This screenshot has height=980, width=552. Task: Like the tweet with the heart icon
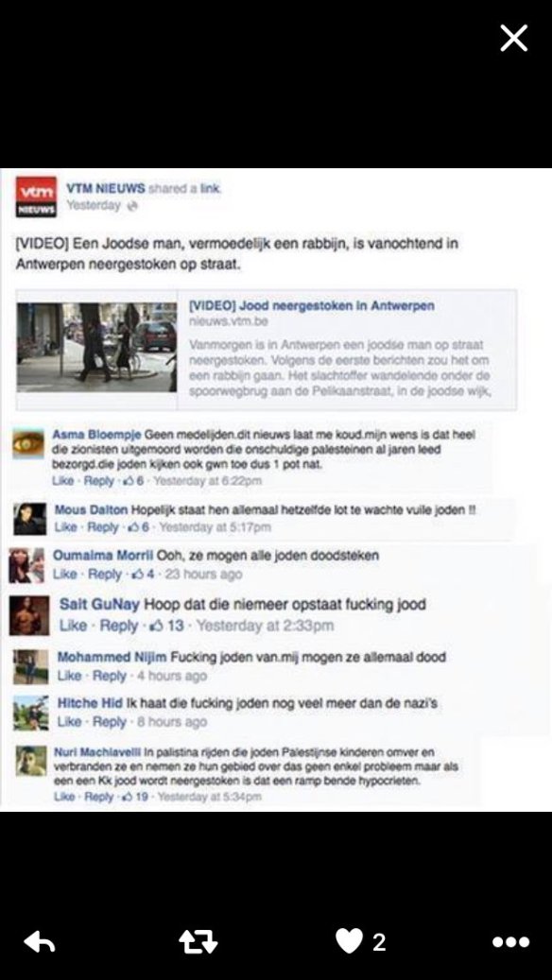point(350,940)
